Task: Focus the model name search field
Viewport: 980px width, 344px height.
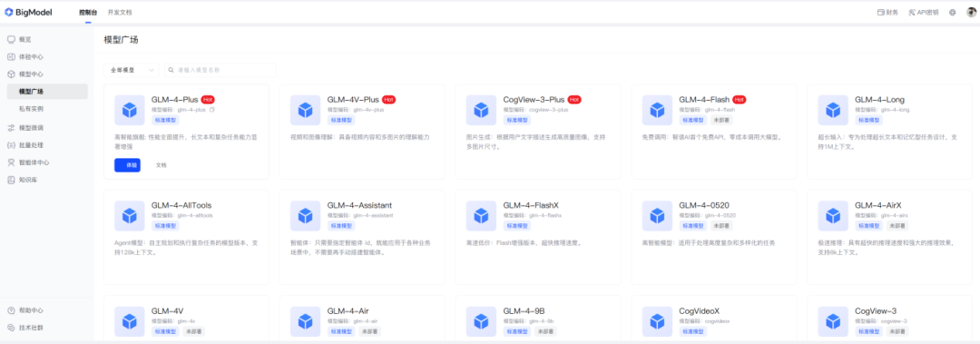Action: (x=220, y=70)
